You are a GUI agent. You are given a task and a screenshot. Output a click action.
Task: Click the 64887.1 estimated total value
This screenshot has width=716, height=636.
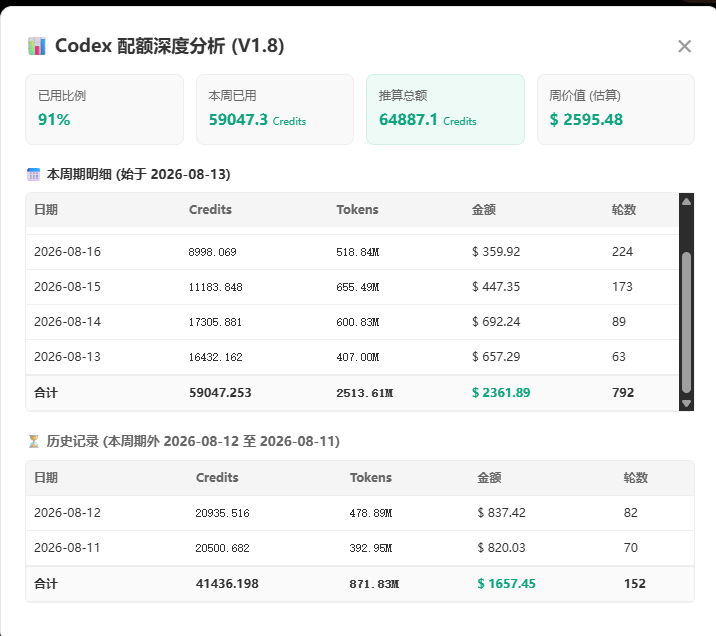point(408,120)
